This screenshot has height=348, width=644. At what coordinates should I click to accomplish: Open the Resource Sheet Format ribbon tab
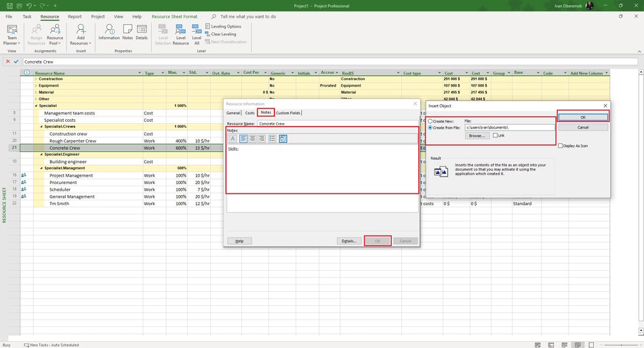pos(174,16)
